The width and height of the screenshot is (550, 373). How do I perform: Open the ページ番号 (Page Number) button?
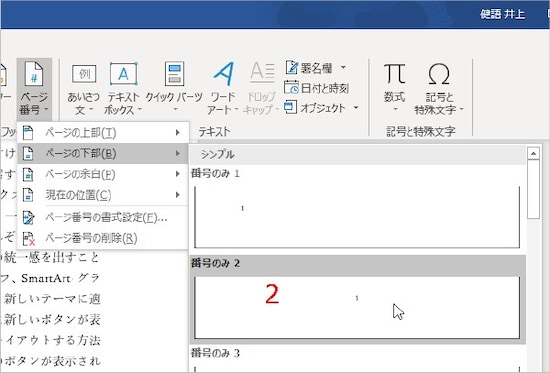[x=34, y=88]
